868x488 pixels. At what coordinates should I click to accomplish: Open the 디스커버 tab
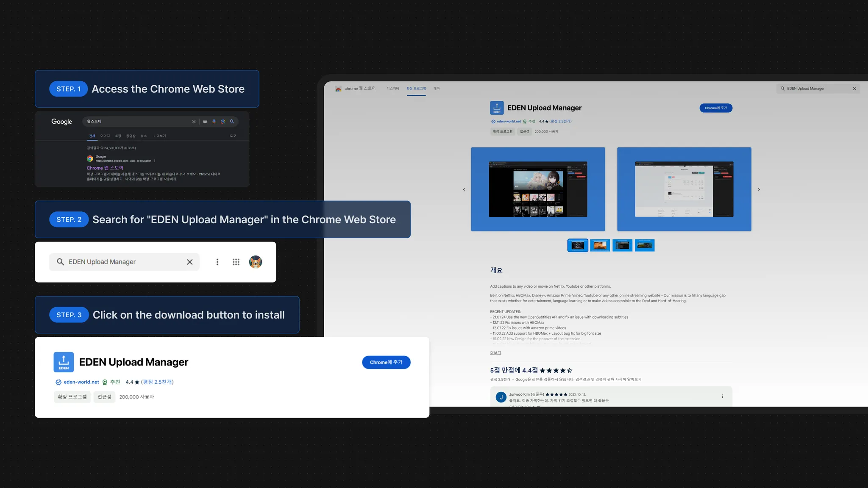392,89
